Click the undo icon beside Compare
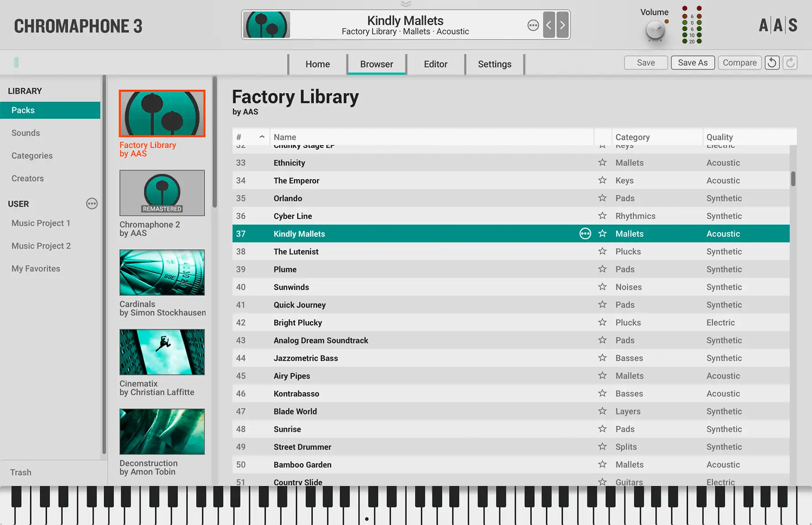This screenshot has height=525, width=812. tap(772, 63)
